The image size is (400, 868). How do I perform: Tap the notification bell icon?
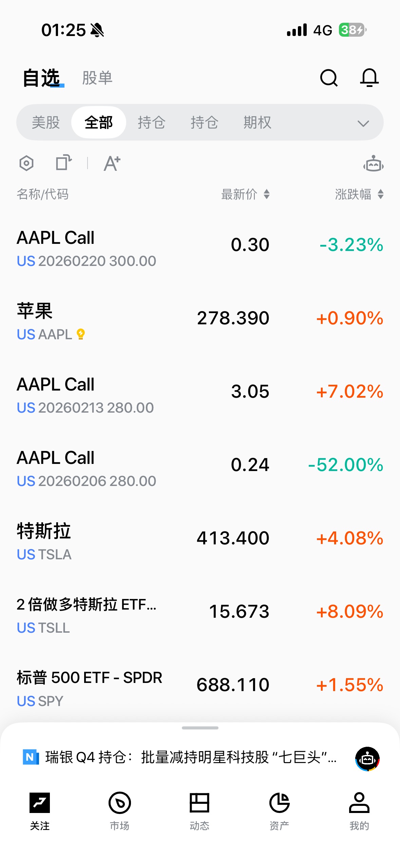(x=369, y=78)
